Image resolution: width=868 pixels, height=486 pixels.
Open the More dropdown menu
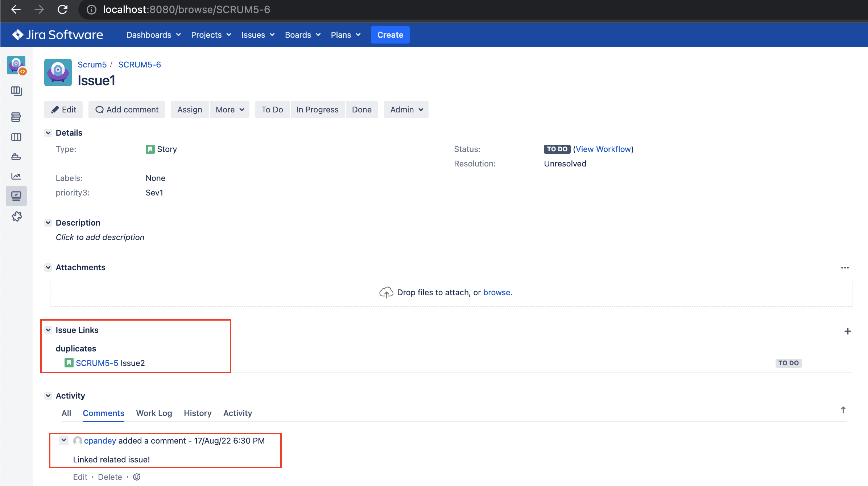tap(230, 109)
